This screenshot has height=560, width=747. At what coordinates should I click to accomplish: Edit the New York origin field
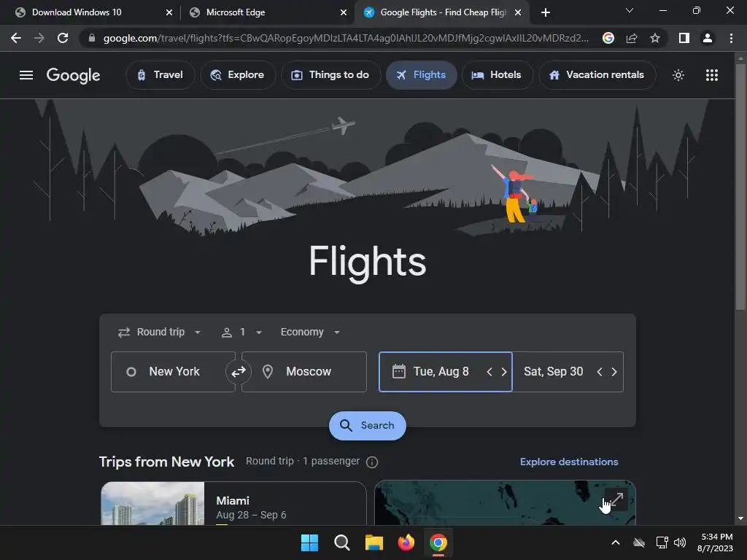pyautogui.click(x=173, y=371)
